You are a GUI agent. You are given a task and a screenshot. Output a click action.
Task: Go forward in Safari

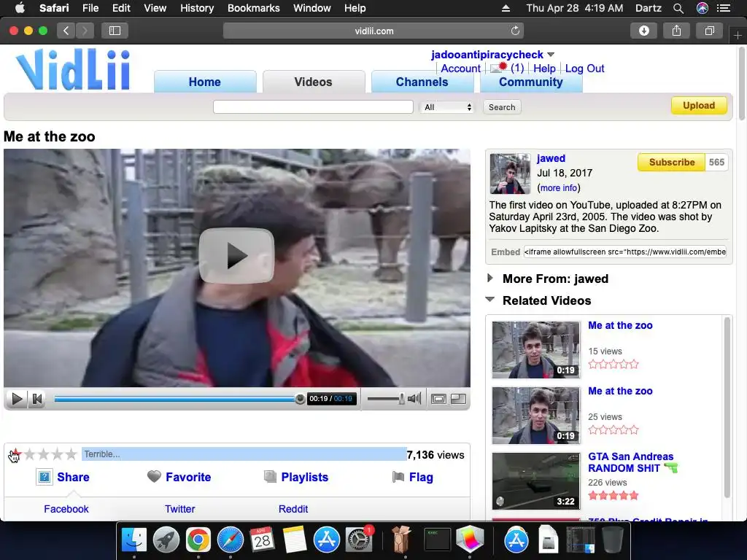[85, 31]
